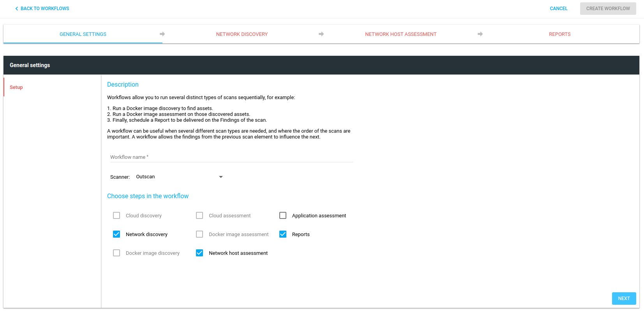The width and height of the screenshot is (644, 311).
Task: Click the General settings panel header
Action: coord(321,65)
